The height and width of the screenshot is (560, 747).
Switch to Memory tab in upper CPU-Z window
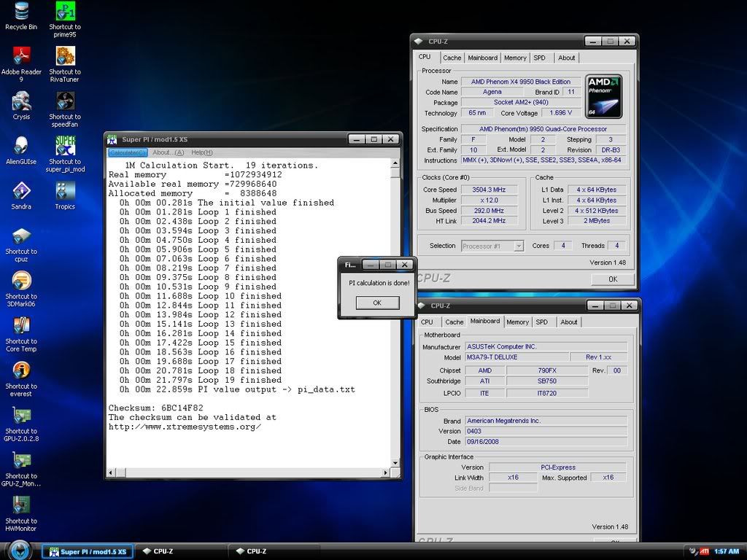(515, 58)
